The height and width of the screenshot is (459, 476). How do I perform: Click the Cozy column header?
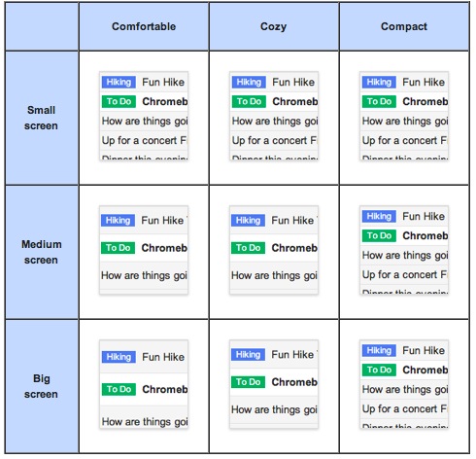point(274,26)
